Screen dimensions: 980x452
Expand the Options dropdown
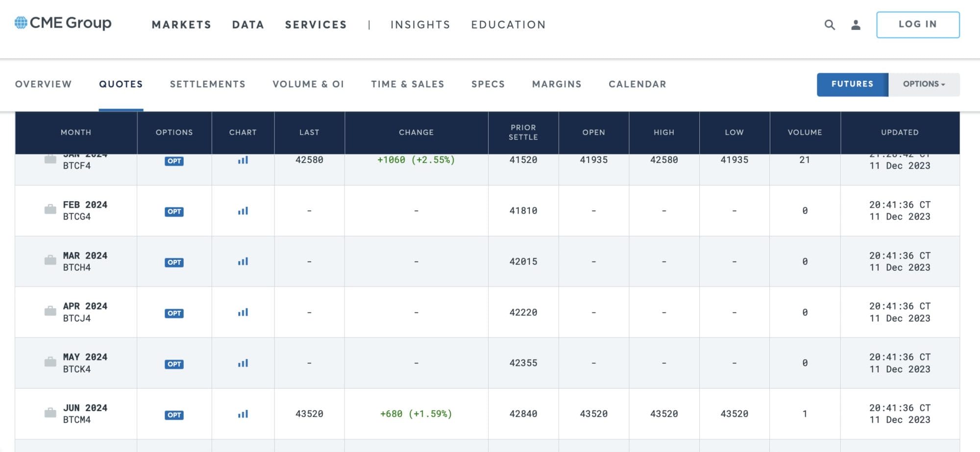[x=924, y=84]
